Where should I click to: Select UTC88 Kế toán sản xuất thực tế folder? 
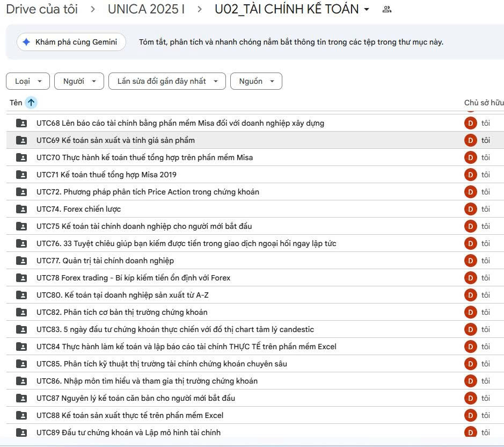click(x=130, y=415)
